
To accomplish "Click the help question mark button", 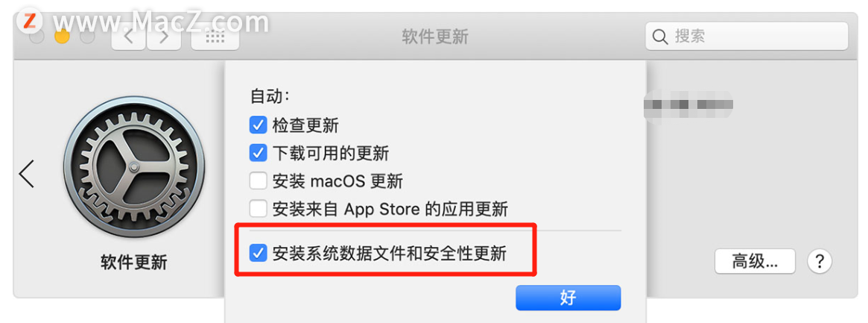I will pyautogui.click(x=820, y=261).
